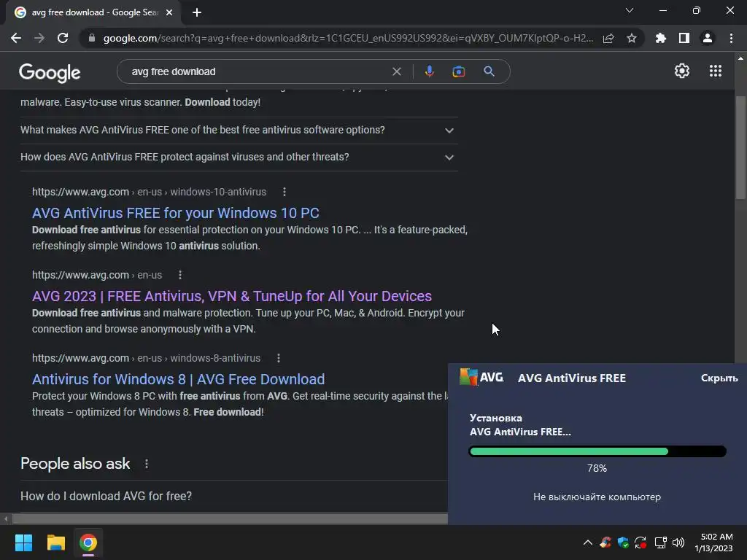This screenshot has height=560, width=747.
Task: Click the address bar URL
Action: [x=348, y=38]
